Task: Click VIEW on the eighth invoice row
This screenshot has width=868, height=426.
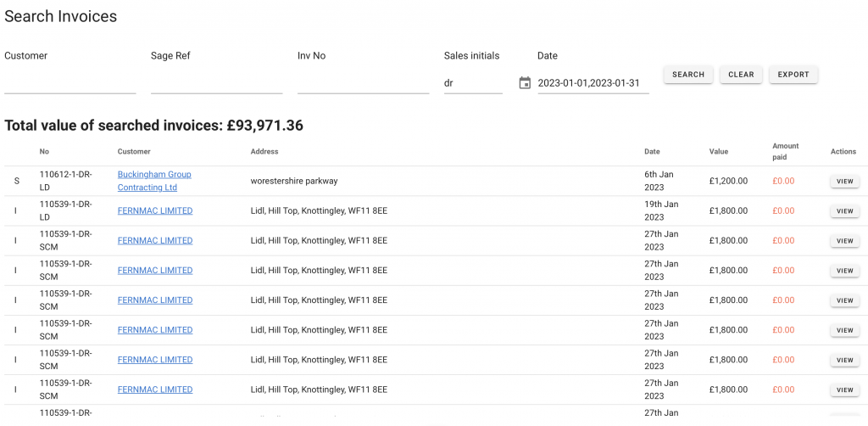Action: click(844, 390)
